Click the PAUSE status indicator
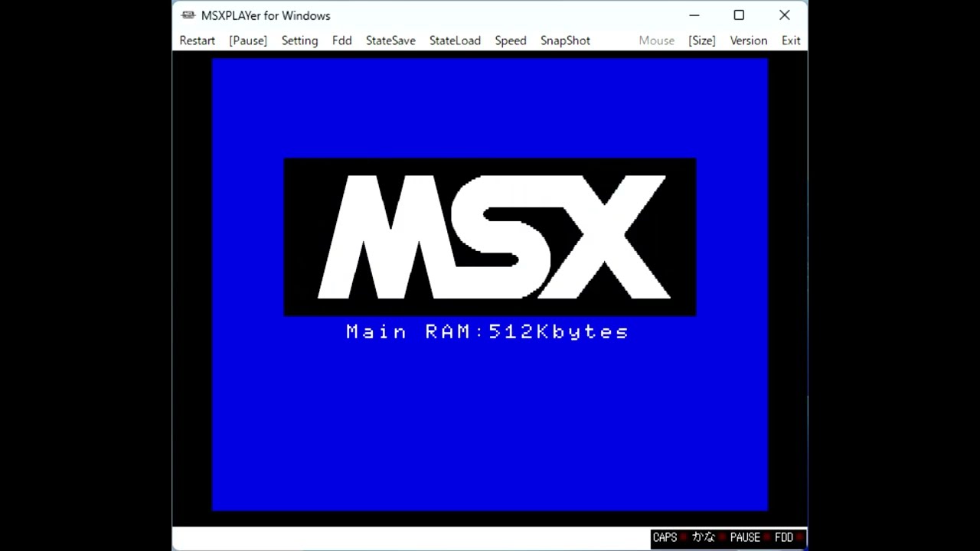980x551 pixels. pos(749,538)
